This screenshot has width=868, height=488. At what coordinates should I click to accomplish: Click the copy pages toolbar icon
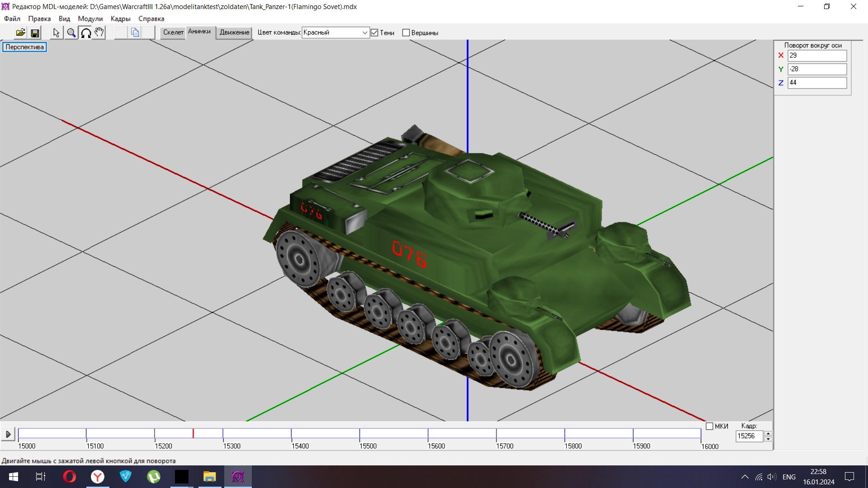tap(135, 33)
